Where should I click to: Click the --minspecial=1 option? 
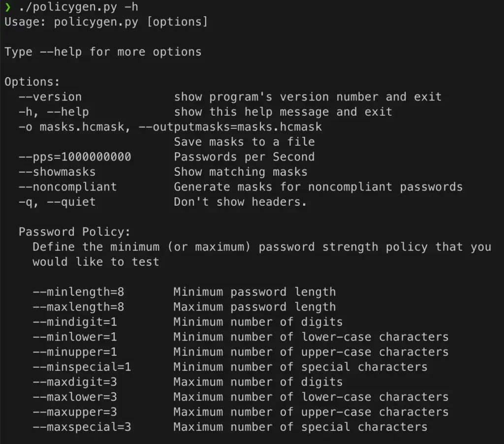tap(82, 367)
